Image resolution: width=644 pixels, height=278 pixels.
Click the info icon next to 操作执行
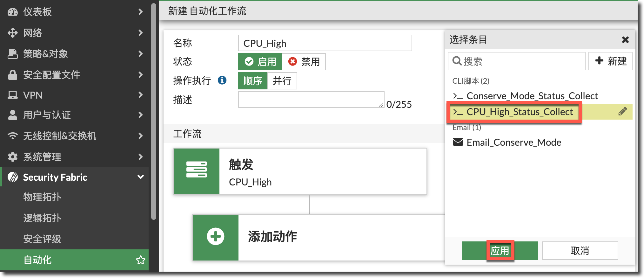pyautogui.click(x=222, y=80)
